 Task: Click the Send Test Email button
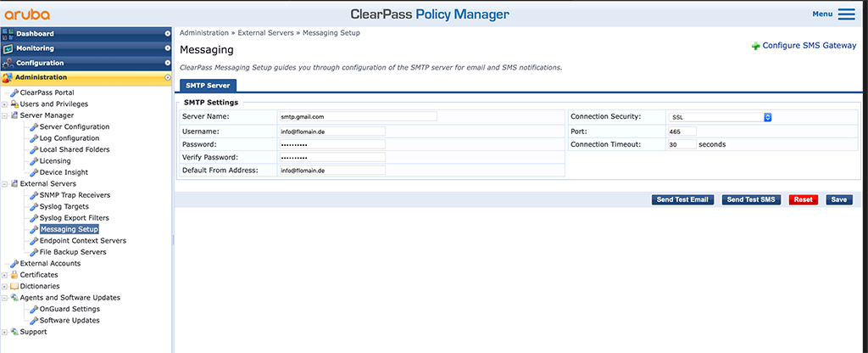click(682, 199)
